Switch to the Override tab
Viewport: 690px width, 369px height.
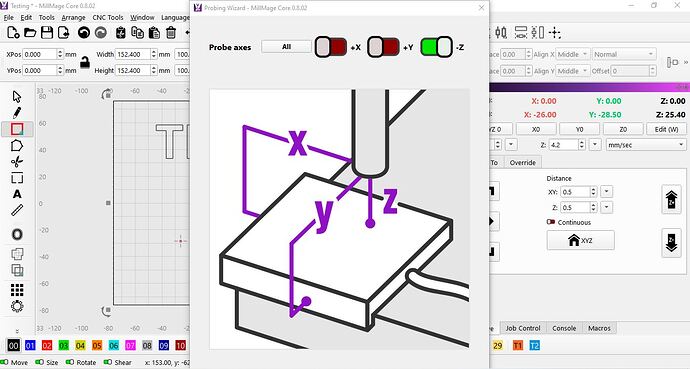click(522, 162)
